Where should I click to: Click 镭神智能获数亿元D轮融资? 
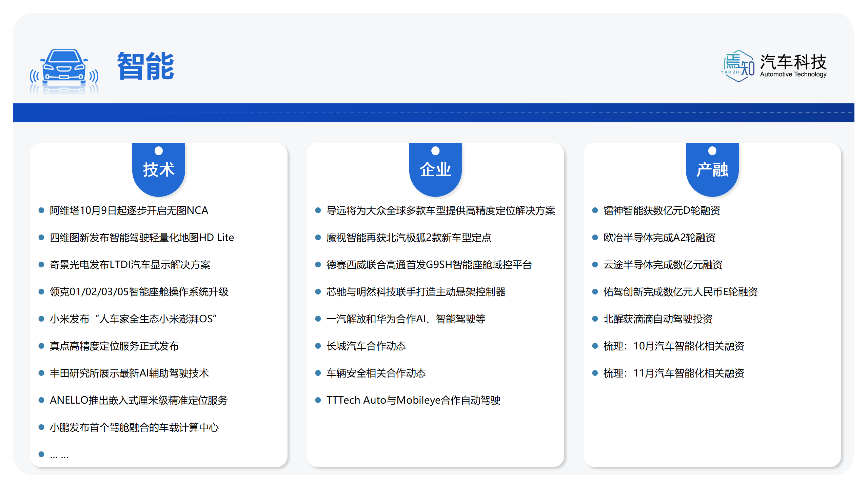click(x=662, y=210)
